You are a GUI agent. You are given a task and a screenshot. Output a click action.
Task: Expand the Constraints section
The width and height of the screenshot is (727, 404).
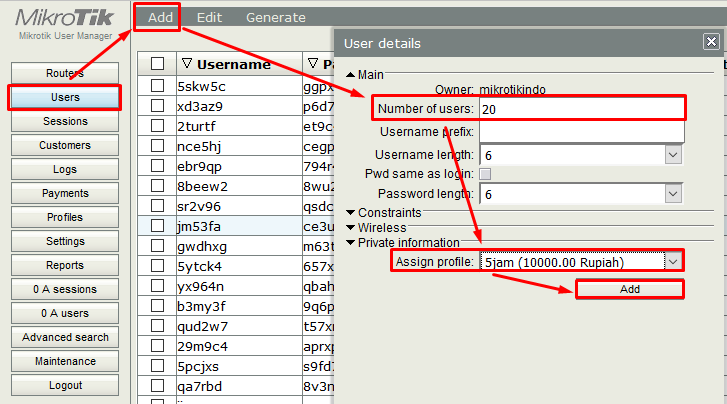pyautogui.click(x=351, y=212)
